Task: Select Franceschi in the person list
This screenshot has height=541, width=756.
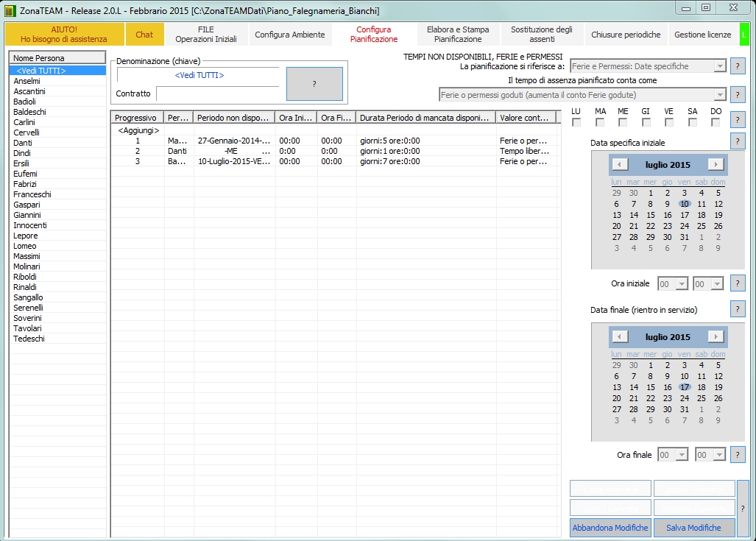Action: point(57,194)
